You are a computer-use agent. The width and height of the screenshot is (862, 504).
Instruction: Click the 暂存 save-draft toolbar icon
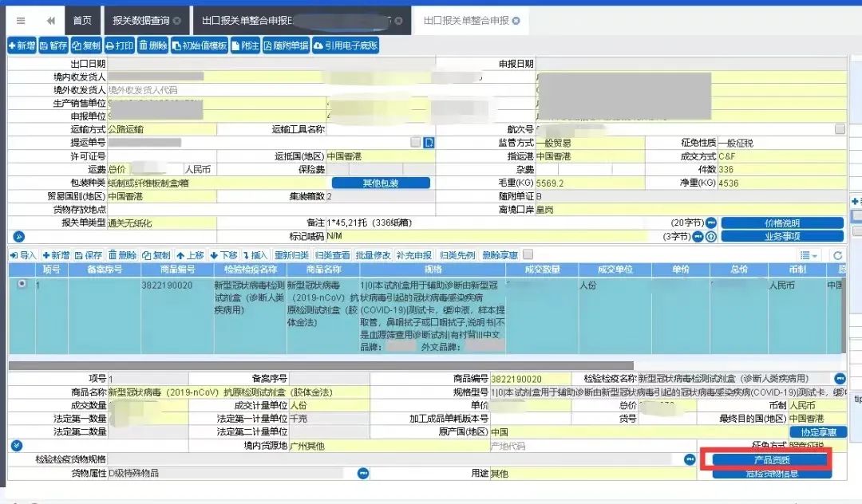point(54,45)
